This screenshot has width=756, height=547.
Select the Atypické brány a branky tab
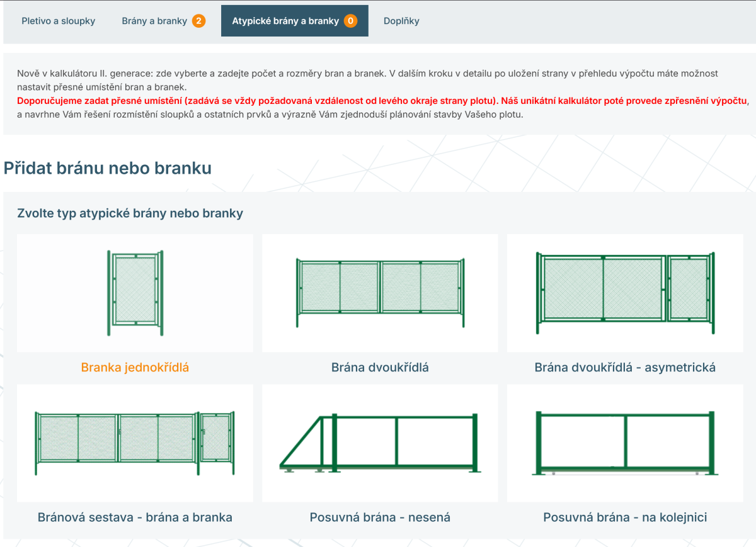[x=295, y=21]
